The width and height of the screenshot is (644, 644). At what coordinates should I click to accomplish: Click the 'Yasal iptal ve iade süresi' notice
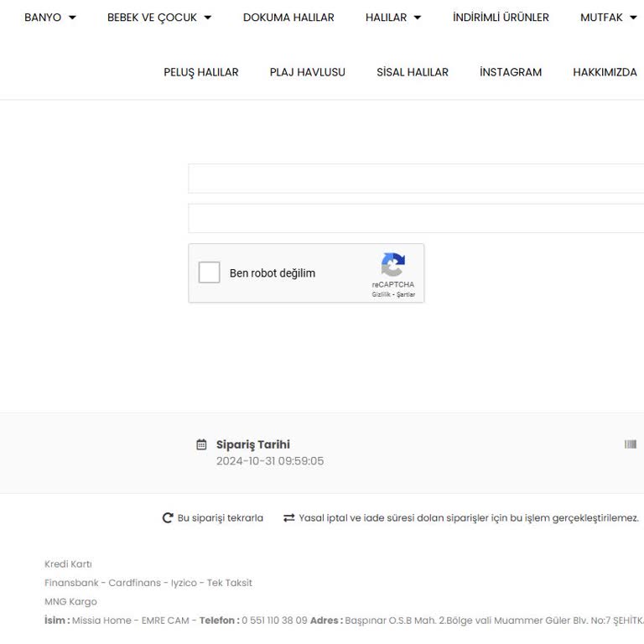tap(469, 518)
